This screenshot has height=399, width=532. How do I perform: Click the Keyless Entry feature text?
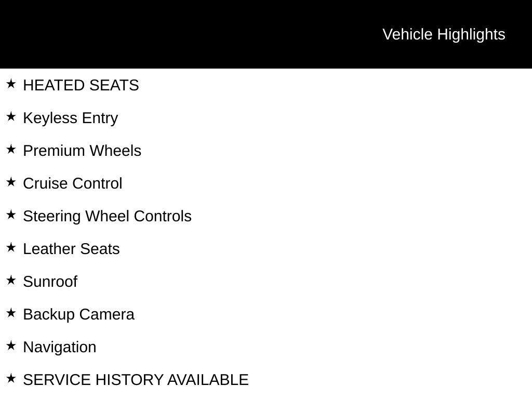[71, 118]
